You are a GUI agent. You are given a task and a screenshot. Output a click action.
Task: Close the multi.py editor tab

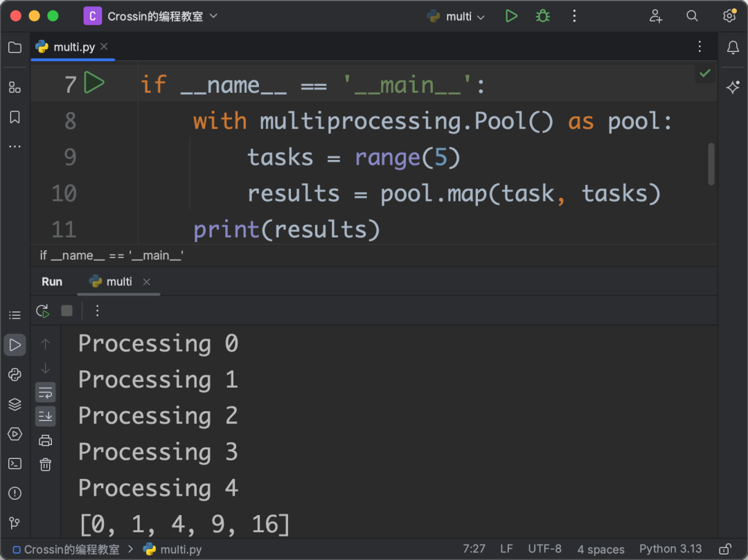click(105, 46)
